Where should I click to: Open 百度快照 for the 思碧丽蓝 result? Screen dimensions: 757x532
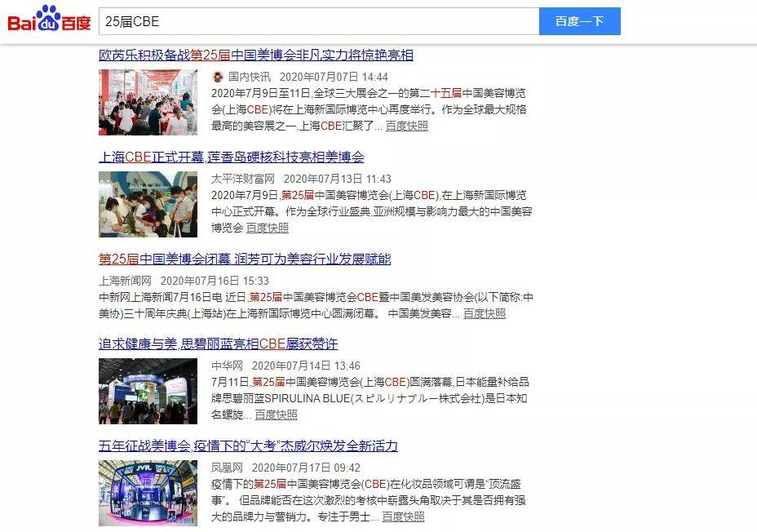[x=276, y=415]
